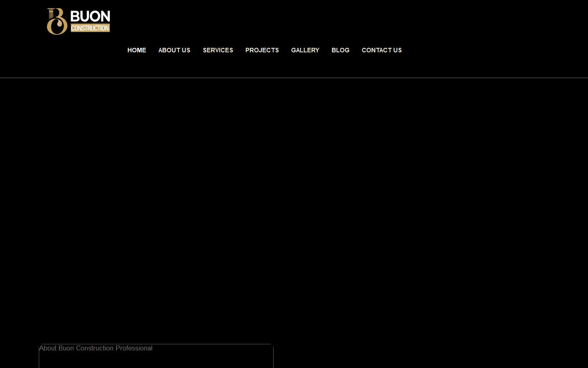Open SERVICES to view offered services
588x368 pixels.
click(218, 50)
